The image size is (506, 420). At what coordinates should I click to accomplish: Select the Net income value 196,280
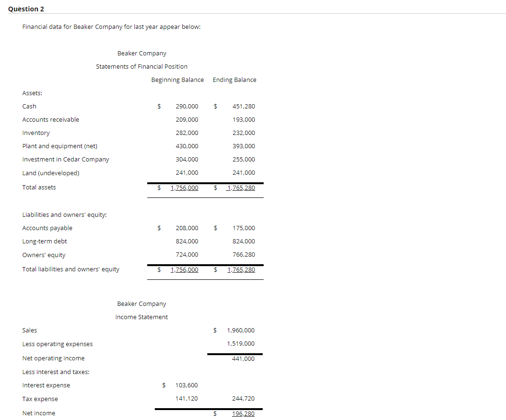[243, 412]
